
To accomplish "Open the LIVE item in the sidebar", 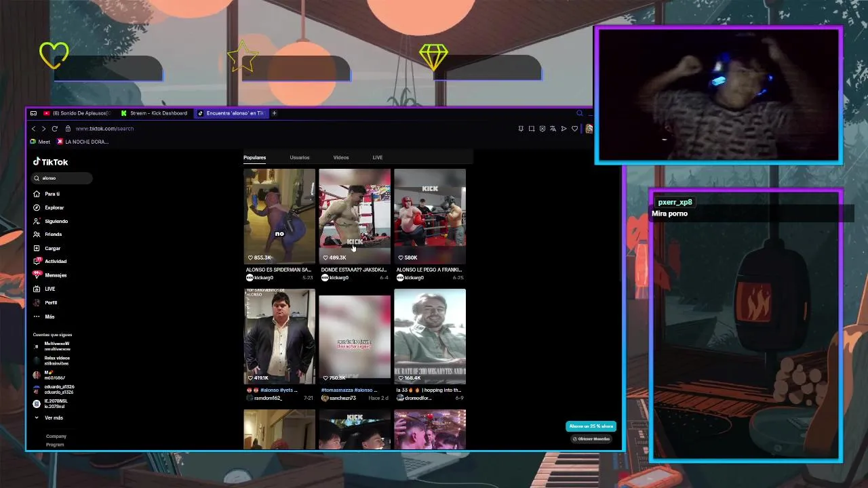I will click(45, 289).
